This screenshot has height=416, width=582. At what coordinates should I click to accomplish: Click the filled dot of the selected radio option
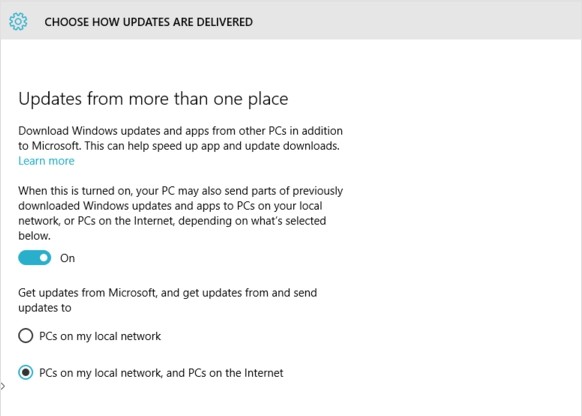click(26, 373)
